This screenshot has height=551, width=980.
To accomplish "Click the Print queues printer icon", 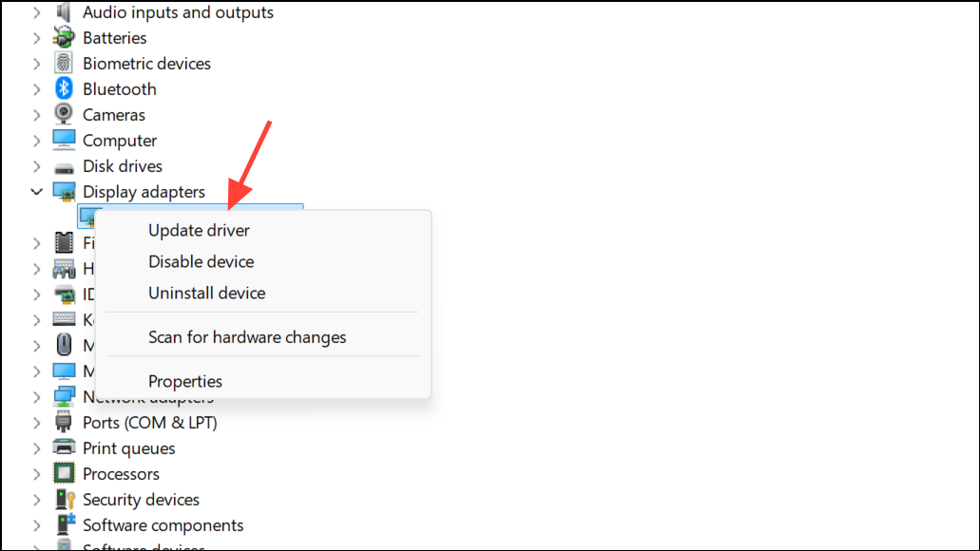I will [x=64, y=448].
